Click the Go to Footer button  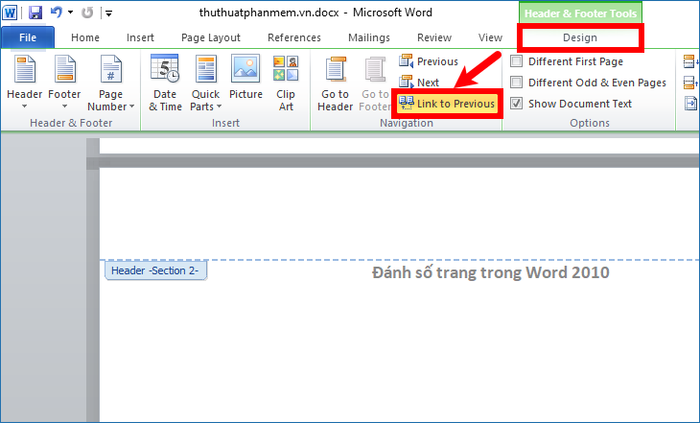pos(375,83)
